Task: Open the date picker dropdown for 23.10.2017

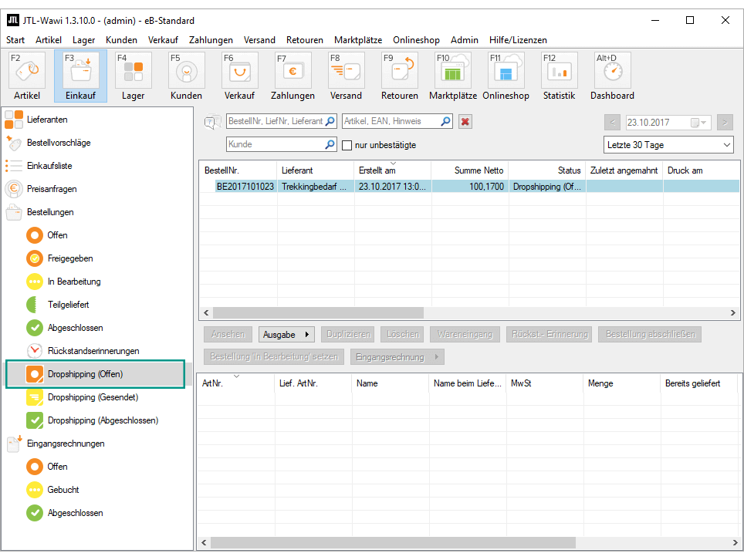Action: [x=698, y=123]
